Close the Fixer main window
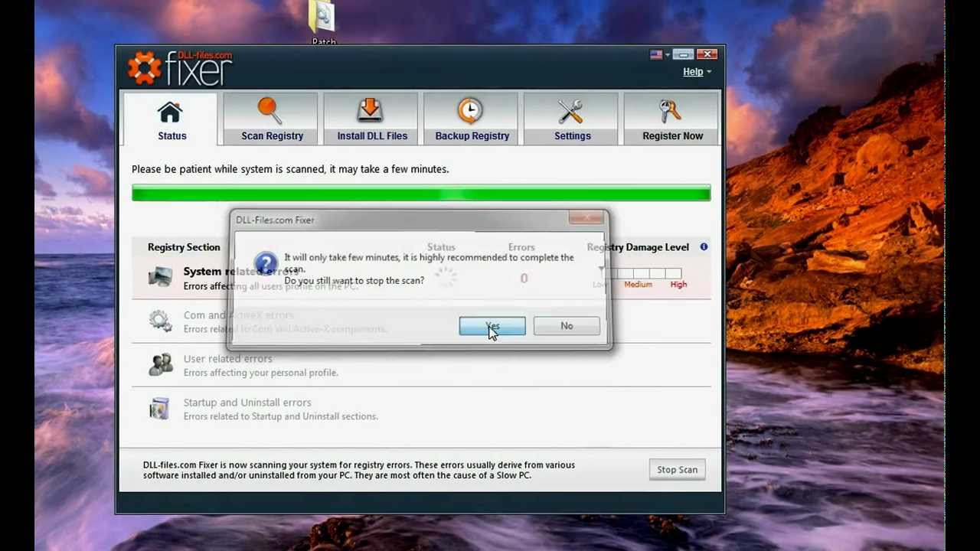980x551 pixels. click(707, 54)
